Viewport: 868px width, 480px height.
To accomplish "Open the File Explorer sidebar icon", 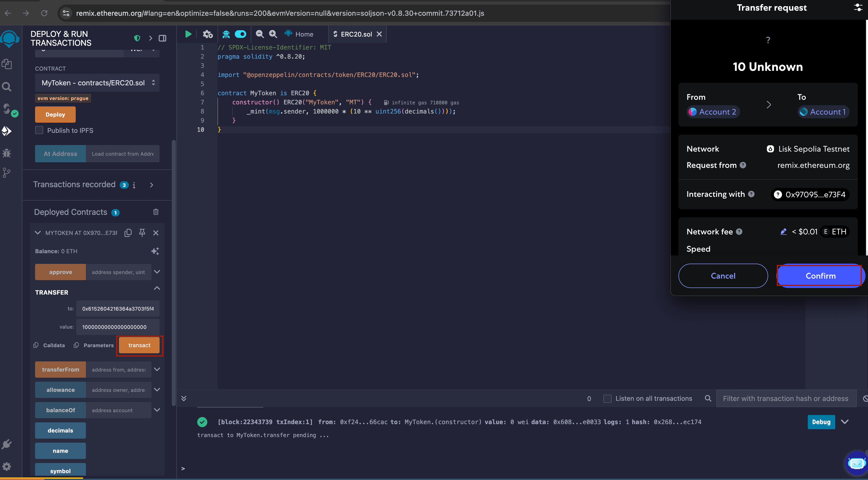I will tap(7, 64).
